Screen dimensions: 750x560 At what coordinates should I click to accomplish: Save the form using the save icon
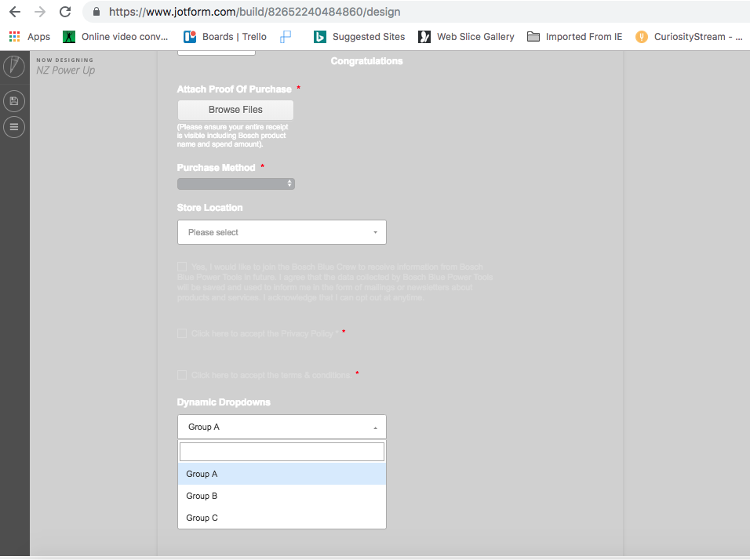13,100
